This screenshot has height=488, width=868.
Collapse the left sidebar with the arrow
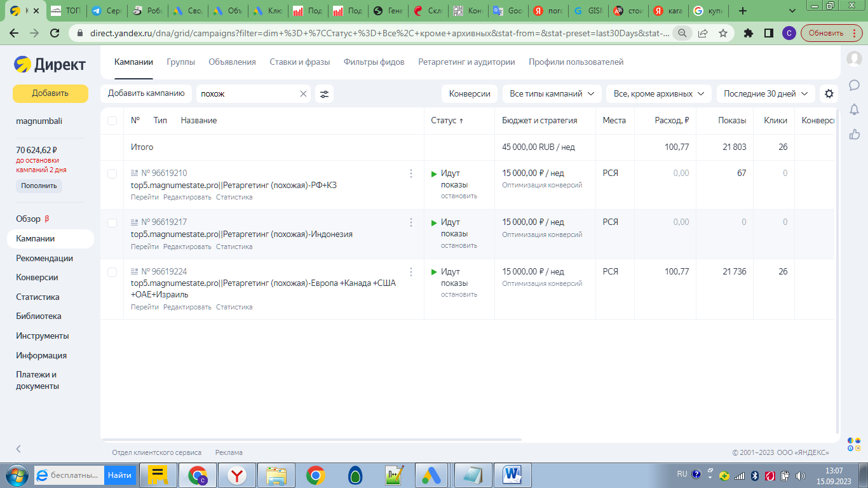(18, 449)
